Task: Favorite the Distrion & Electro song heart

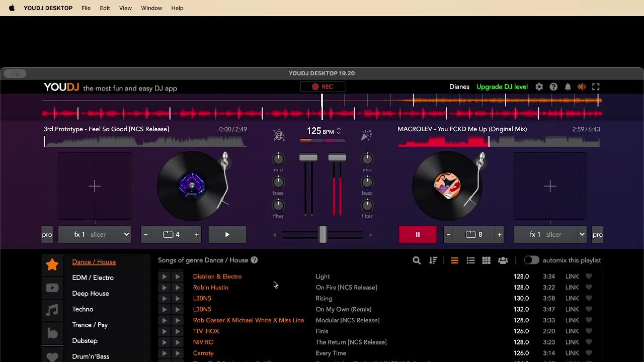Action: click(x=589, y=277)
